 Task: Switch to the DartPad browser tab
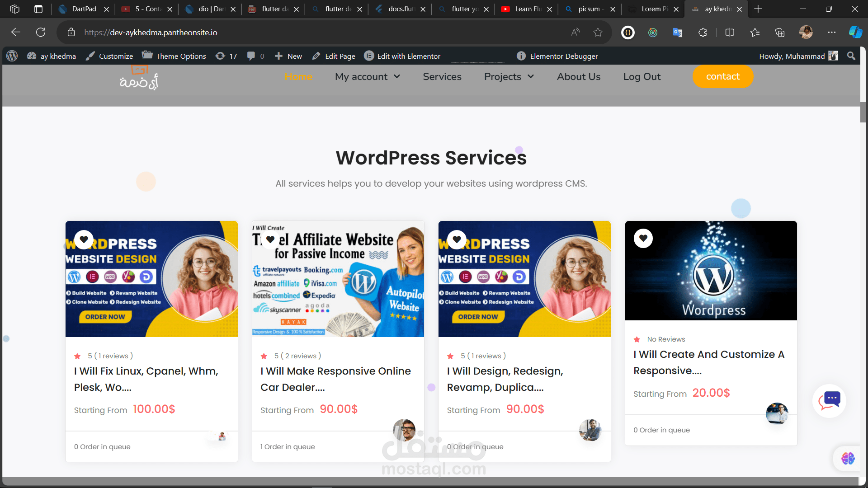coord(84,9)
